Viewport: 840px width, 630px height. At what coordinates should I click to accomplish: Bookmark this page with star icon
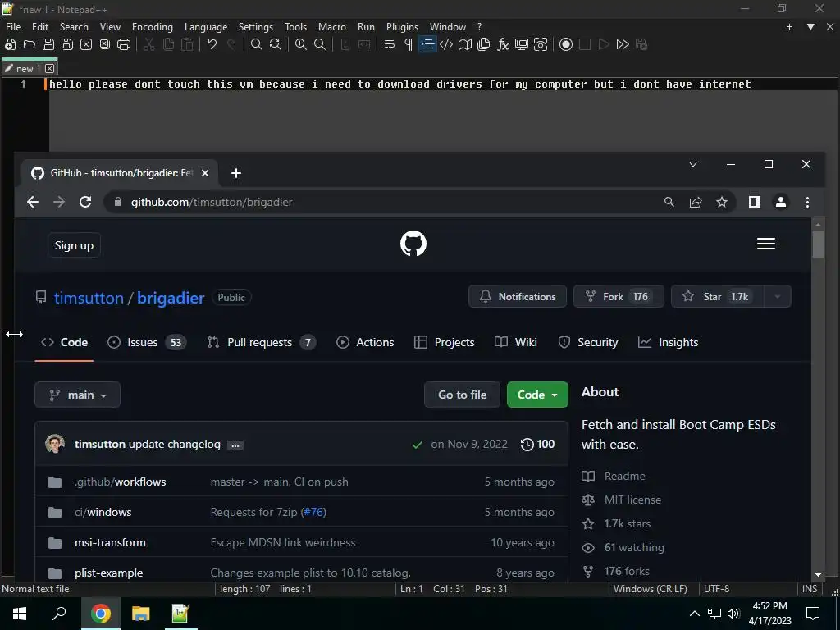click(722, 202)
